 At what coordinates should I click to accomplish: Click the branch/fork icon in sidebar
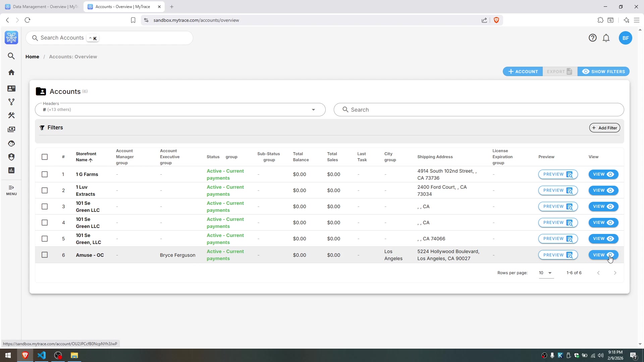point(11,102)
